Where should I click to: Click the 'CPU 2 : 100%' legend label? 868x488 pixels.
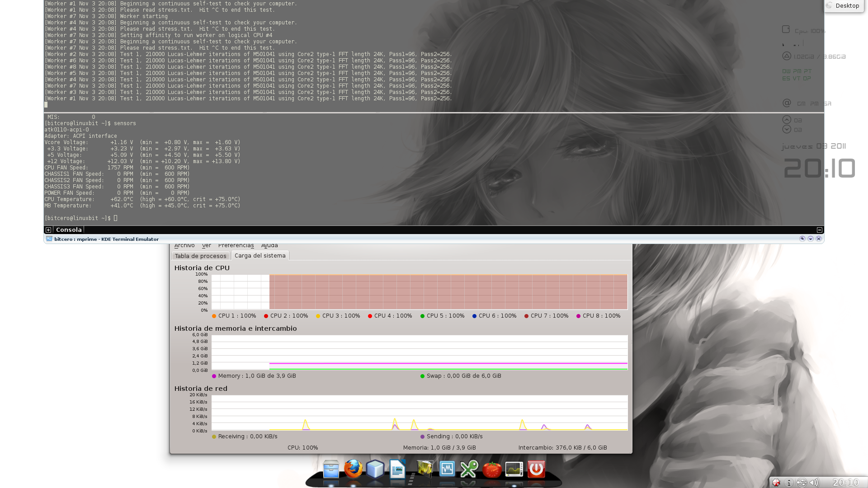click(x=289, y=316)
